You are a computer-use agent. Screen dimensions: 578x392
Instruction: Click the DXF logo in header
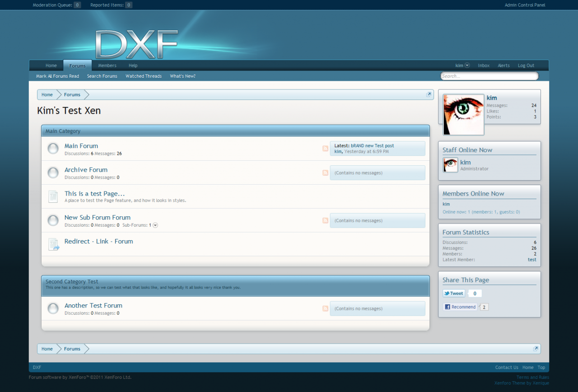136,44
